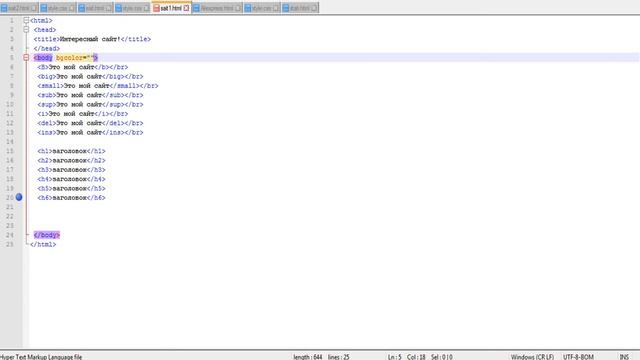Select the sait1.html tab
The height and width of the screenshot is (360, 640).
tap(171, 8)
